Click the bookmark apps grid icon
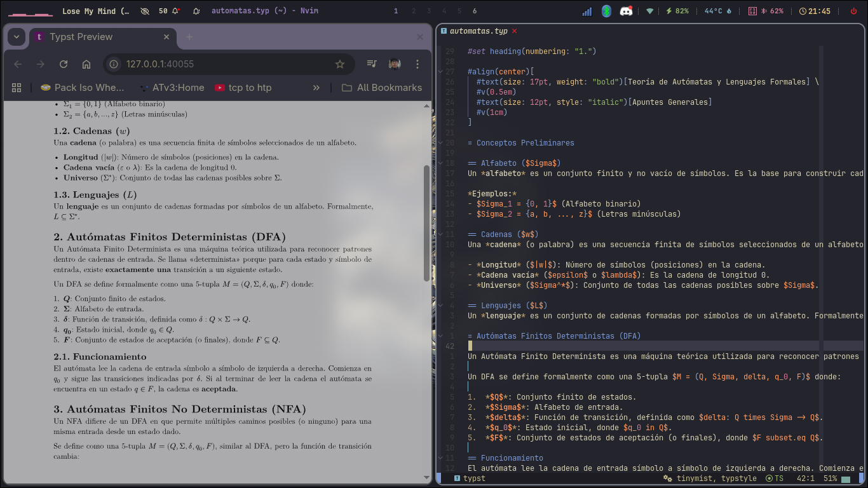868x488 pixels. coord(17,88)
